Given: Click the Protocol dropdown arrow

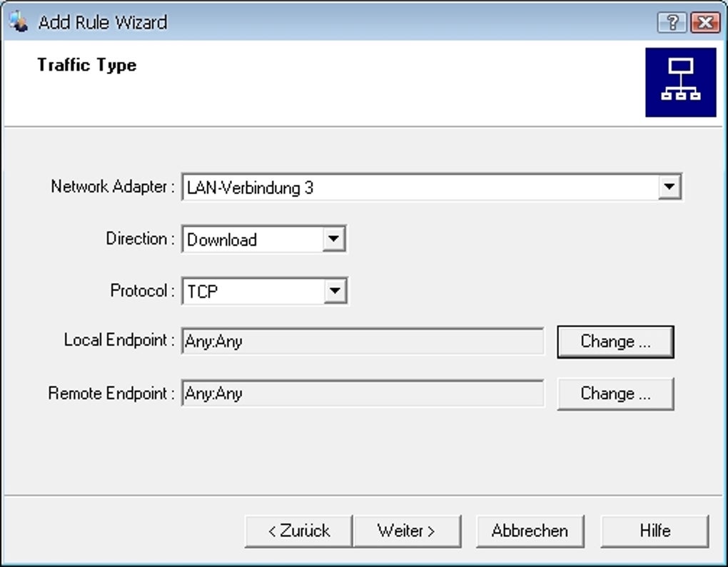Looking at the screenshot, I should 336,290.
